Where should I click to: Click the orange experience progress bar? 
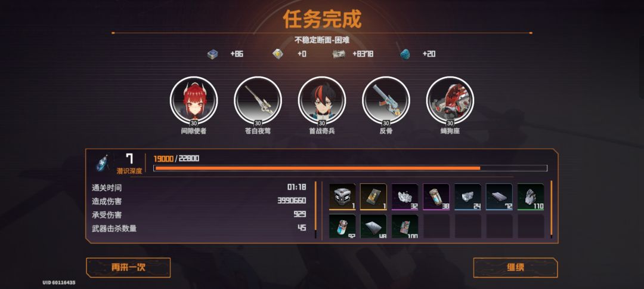pyautogui.click(x=350, y=168)
